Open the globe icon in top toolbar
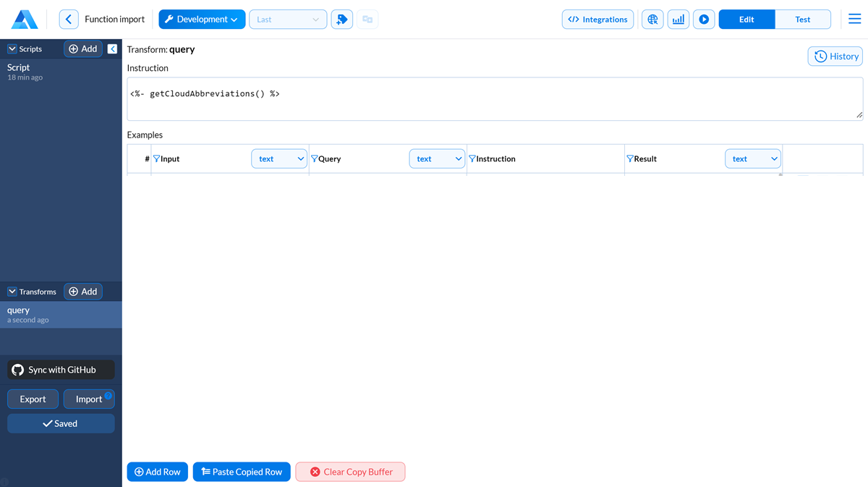 652,20
